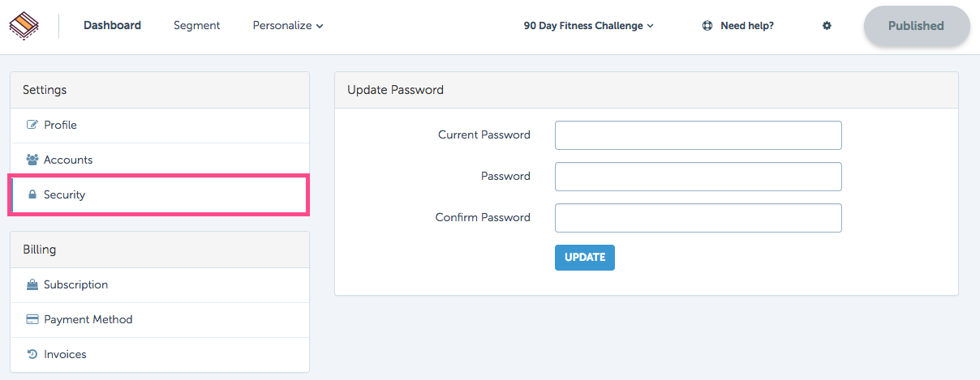Click the blue UPDATE button
Screen dimensions: 980x380
[x=585, y=257]
